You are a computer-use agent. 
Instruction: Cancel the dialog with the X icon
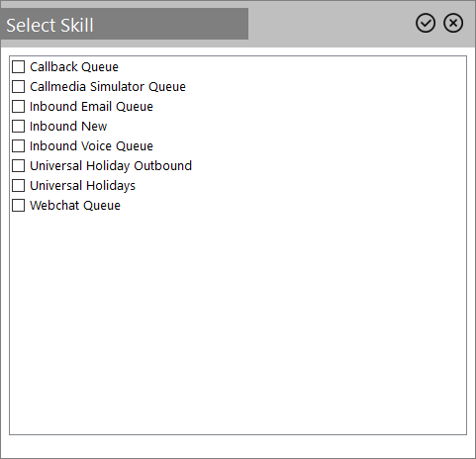(x=453, y=23)
